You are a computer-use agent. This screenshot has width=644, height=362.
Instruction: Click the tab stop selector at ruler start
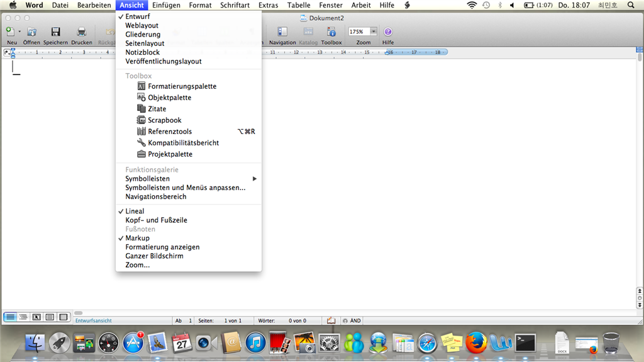coord(6,52)
